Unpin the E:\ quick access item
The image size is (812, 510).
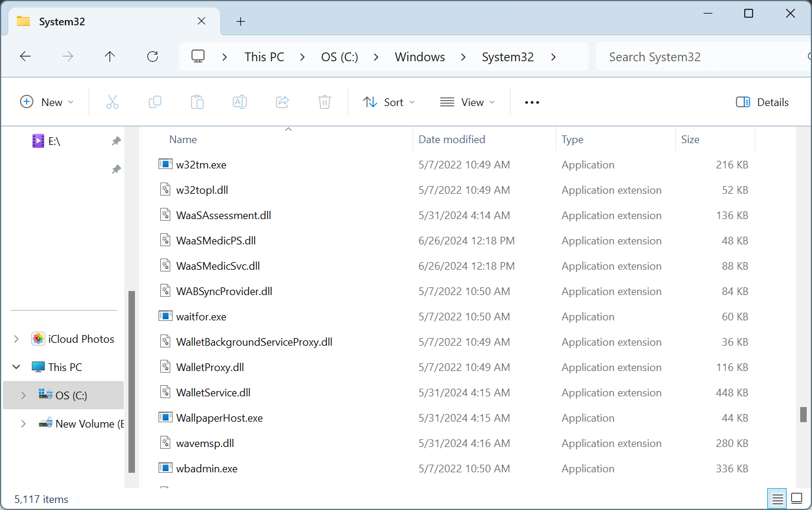click(x=116, y=141)
